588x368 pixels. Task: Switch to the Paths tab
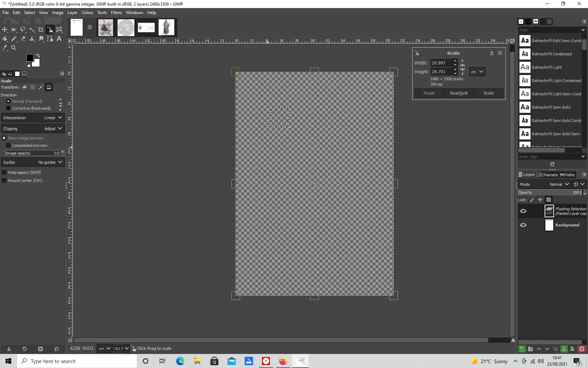[567, 175]
